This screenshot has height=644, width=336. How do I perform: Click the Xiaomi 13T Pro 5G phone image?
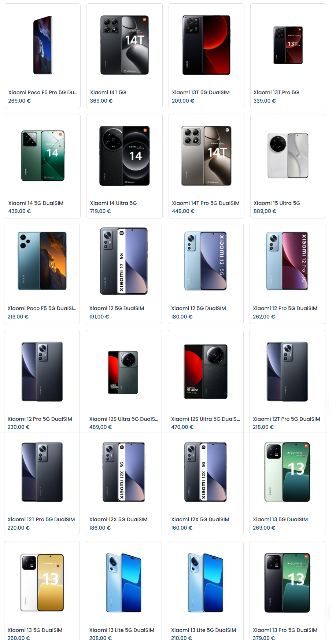[288, 45]
